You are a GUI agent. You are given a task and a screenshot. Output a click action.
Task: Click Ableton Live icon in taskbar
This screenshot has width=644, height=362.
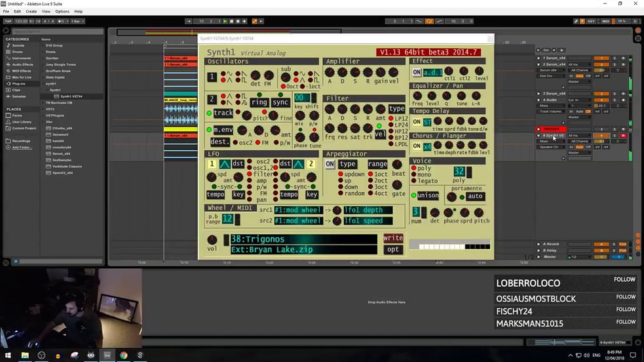107,355
